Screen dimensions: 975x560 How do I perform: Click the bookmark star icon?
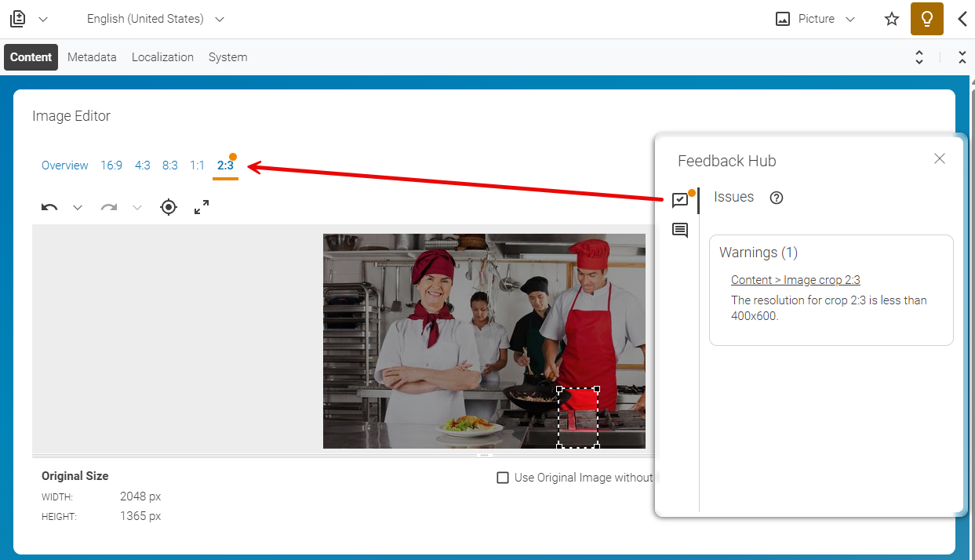(892, 19)
